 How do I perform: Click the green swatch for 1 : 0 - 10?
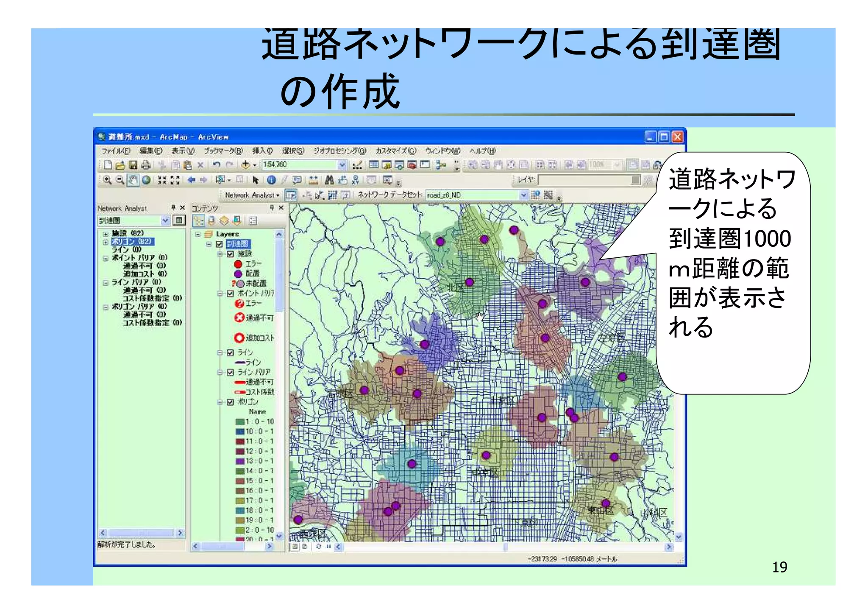click(239, 422)
